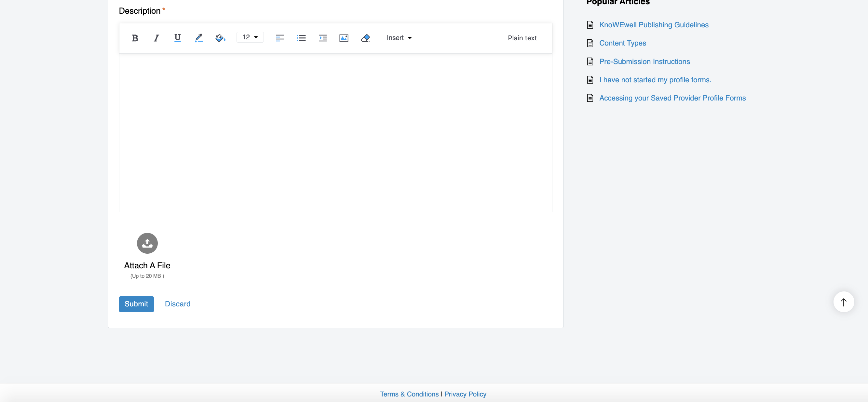Click document icon beside Pre-Submission Instructions
Screen dimensions: 868x402
pos(590,62)
